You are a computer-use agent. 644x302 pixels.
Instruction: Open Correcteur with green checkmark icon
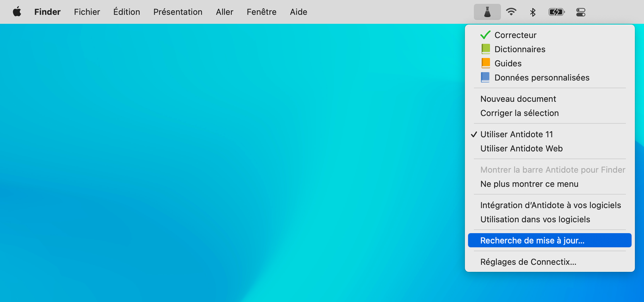point(515,35)
